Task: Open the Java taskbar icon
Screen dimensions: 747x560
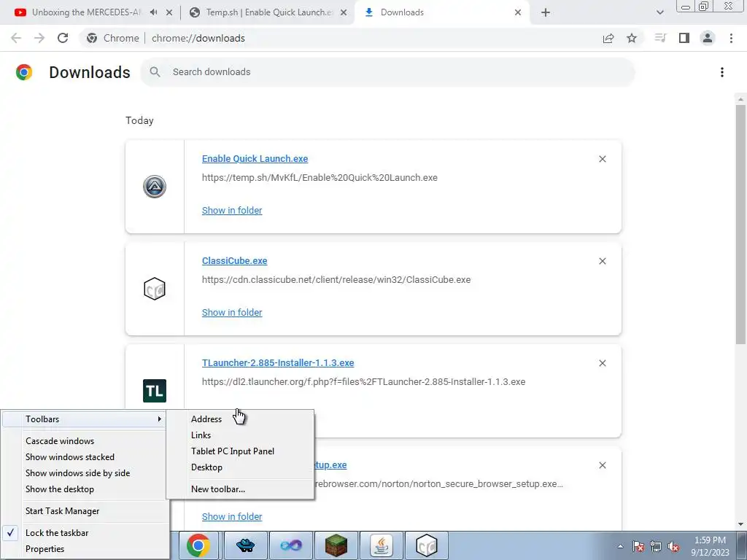Action: [381, 545]
